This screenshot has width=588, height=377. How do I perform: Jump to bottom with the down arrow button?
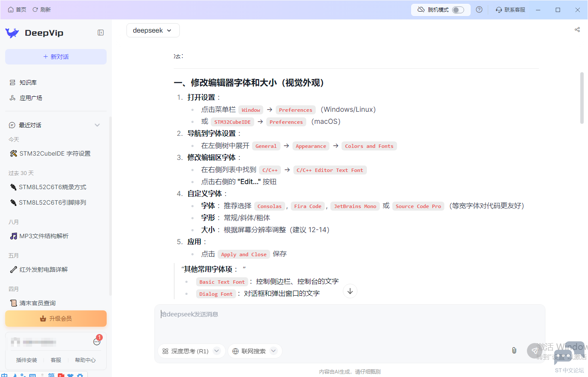350,291
